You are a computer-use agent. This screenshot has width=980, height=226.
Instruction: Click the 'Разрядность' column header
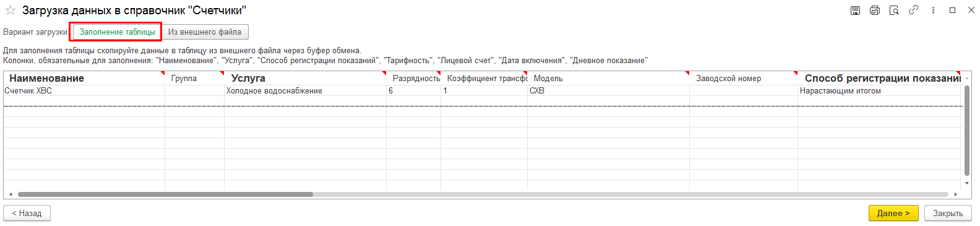(414, 78)
